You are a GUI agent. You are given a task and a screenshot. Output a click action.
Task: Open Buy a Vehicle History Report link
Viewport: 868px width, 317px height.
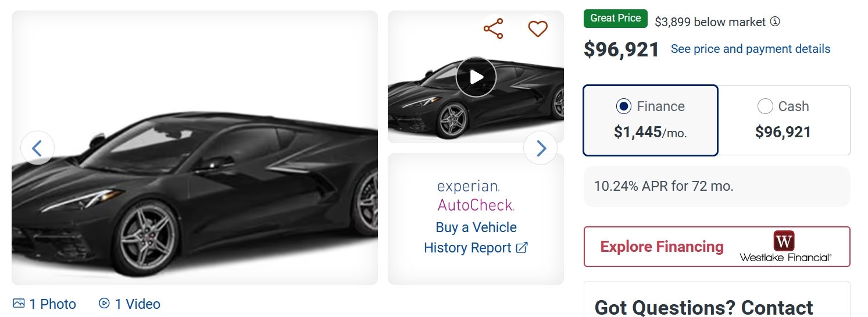pyautogui.click(x=476, y=237)
